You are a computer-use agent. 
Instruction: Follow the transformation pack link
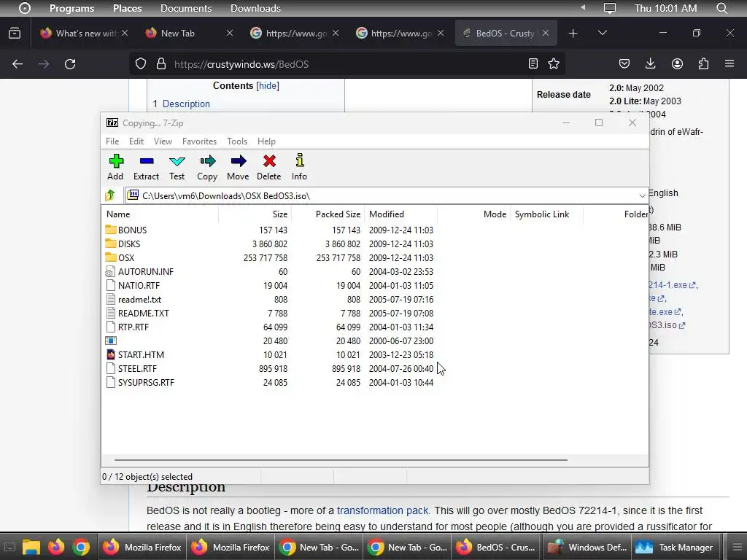coord(382,510)
